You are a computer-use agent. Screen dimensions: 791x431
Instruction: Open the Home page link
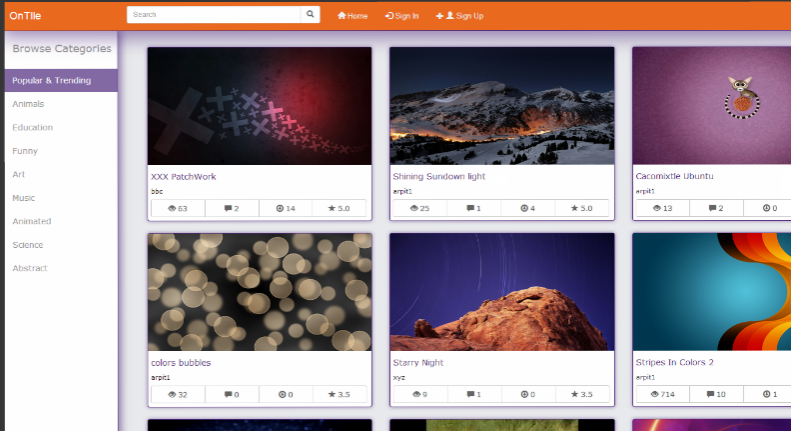pos(353,16)
